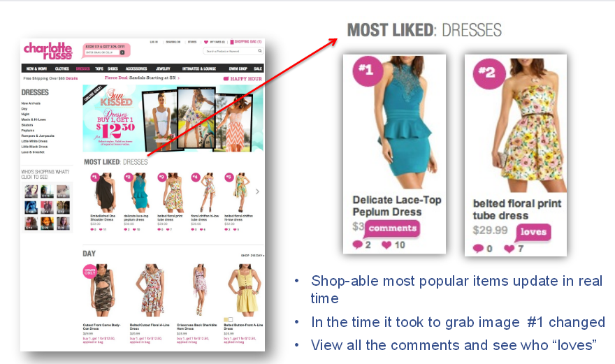The height and width of the screenshot is (364, 615).
Task: Open the Little Black Dress category link
Action: click(34, 147)
